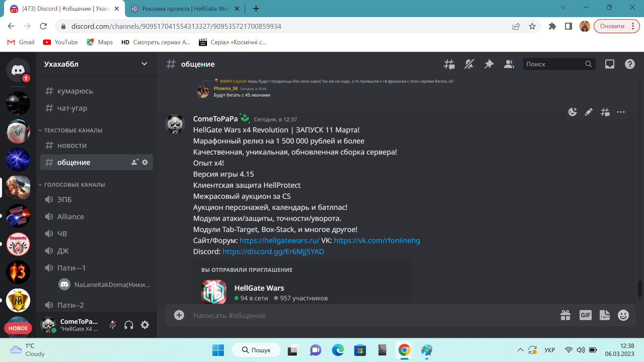Reload the page

tap(43, 26)
